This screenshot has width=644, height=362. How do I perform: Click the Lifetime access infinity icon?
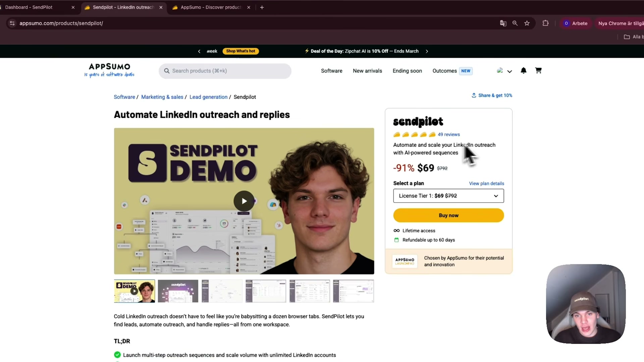(x=396, y=231)
